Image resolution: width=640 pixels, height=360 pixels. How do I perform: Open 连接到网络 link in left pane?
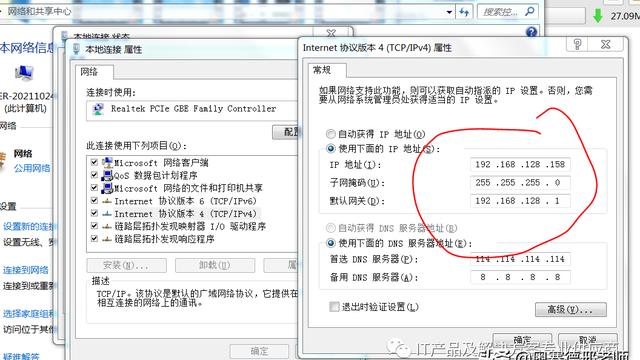[x=26, y=270]
